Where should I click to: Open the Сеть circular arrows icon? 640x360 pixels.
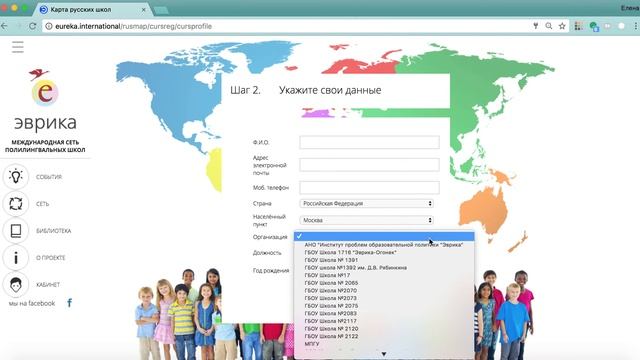coord(16,203)
